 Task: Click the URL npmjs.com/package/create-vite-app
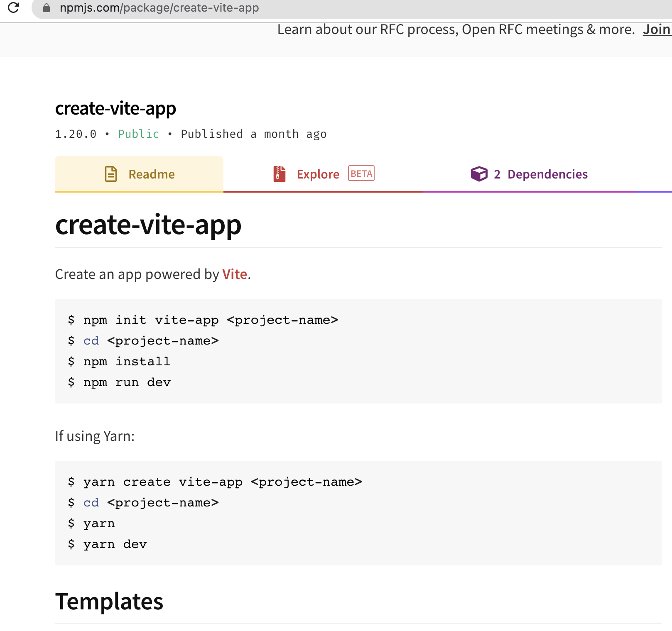tap(159, 8)
